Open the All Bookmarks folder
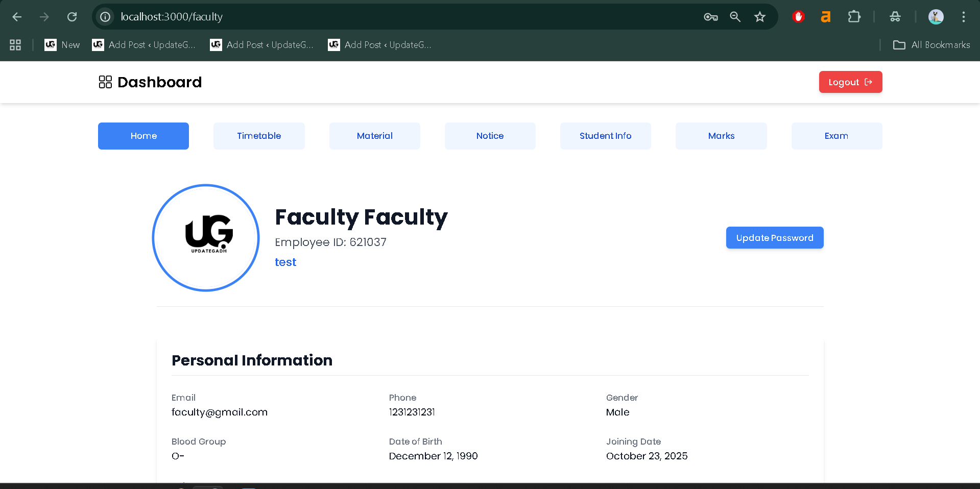 coord(930,45)
